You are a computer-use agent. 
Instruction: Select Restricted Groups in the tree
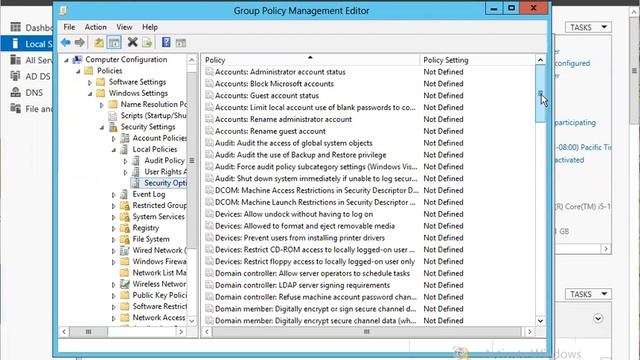pos(160,205)
